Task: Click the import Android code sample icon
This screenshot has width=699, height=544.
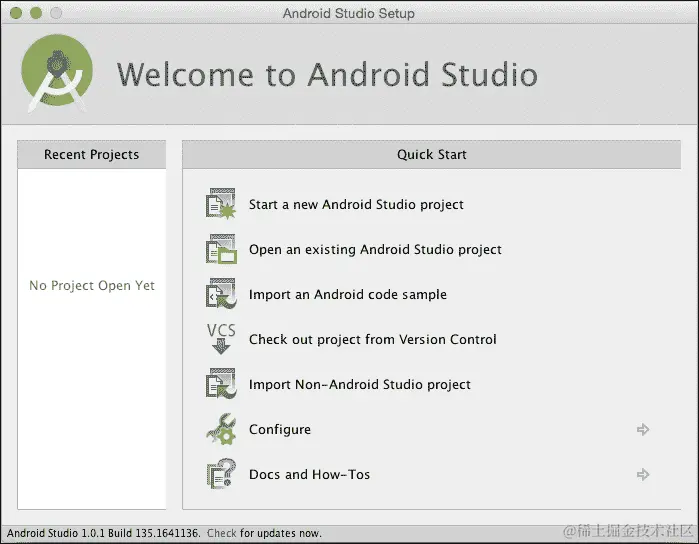Action: pyautogui.click(x=221, y=294)
